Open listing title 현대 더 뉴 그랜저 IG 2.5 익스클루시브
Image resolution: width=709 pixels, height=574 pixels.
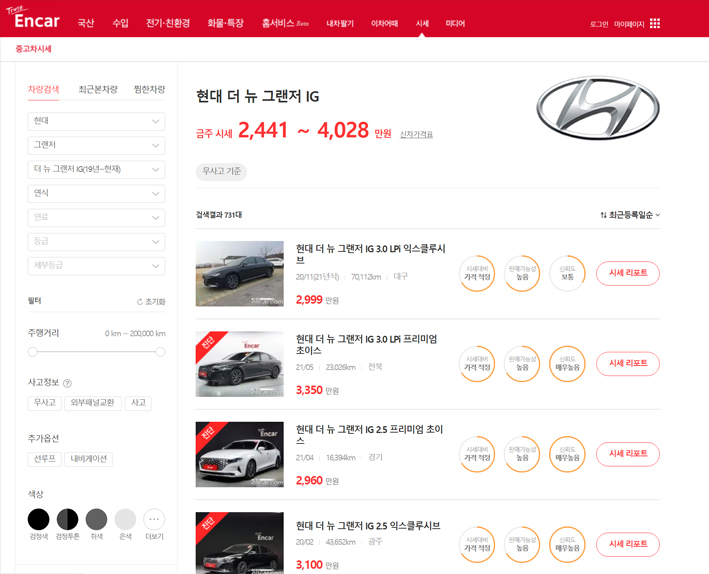[368, 526]
